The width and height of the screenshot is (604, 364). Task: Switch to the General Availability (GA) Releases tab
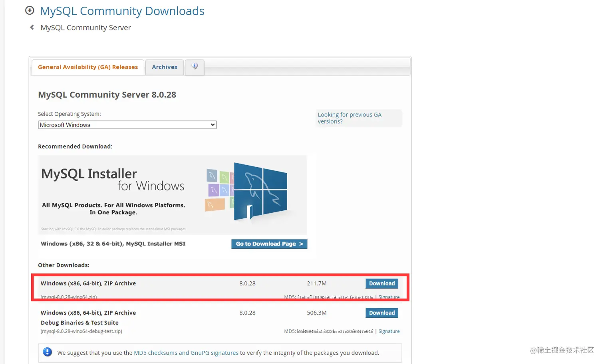click(x=88, y=67)
